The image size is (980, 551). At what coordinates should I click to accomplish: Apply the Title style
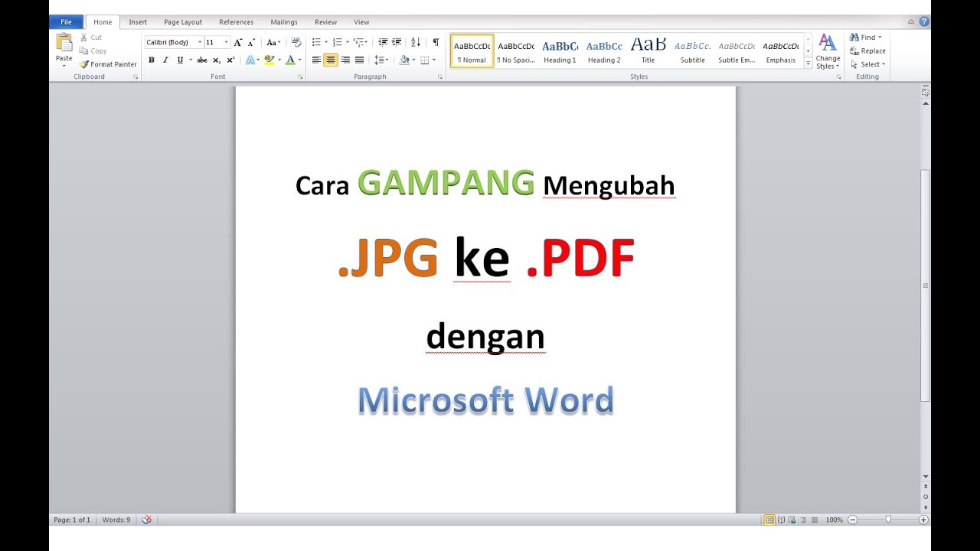(648, 51)
